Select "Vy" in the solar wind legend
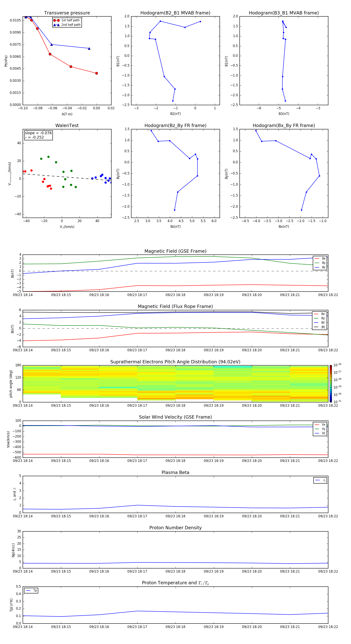 pos(320,429)
